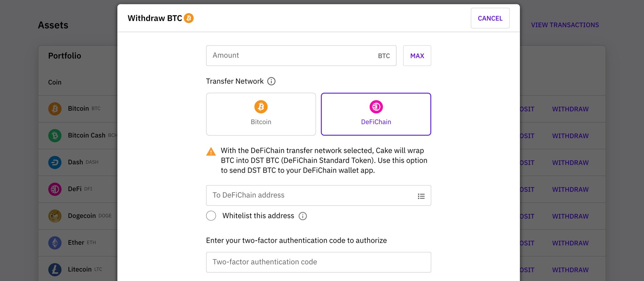The width and height of the screenshot is (644, 281).
Task: Open View Transactions link
Action: click(565, 25)
